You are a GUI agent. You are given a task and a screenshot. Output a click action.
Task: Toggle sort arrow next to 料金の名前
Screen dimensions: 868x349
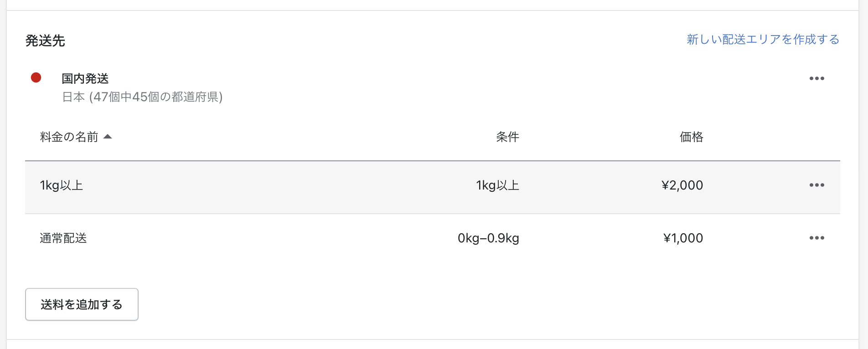(108, 137)
